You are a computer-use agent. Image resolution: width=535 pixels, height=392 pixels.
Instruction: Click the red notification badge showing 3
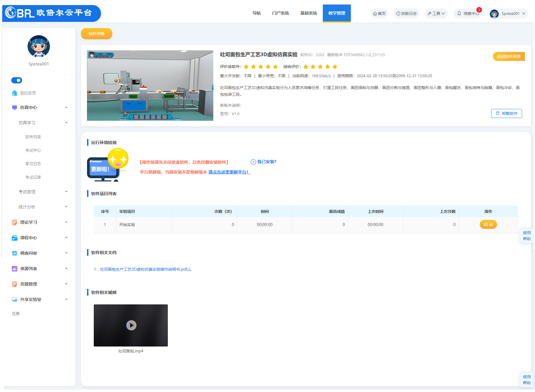click(x=479, y=10)
